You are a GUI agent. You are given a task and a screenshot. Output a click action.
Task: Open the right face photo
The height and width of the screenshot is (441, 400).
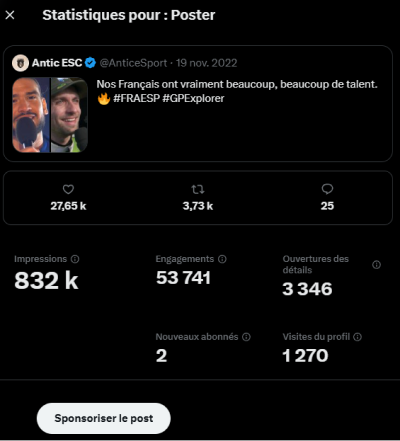[69, 115]
